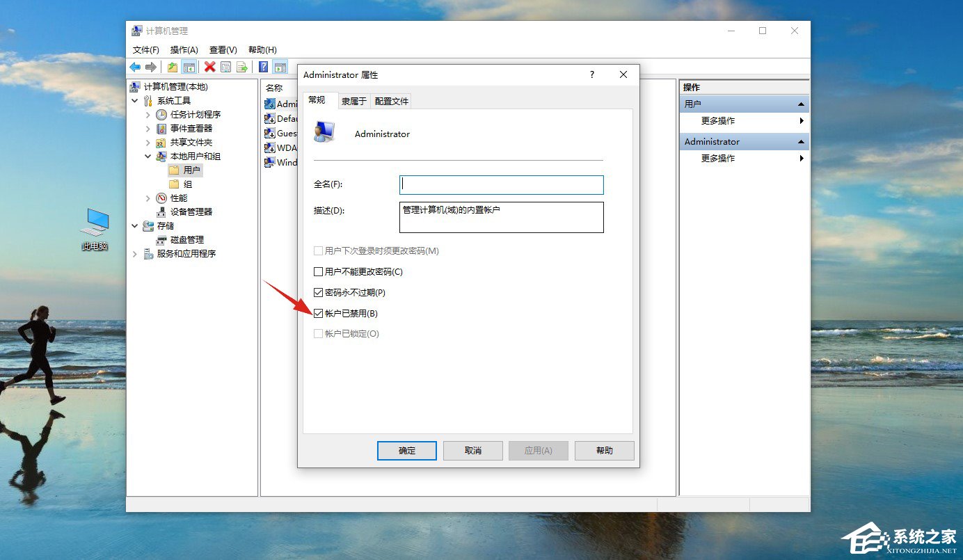Select the 组 folder in the tree

[x=180, y=184]
